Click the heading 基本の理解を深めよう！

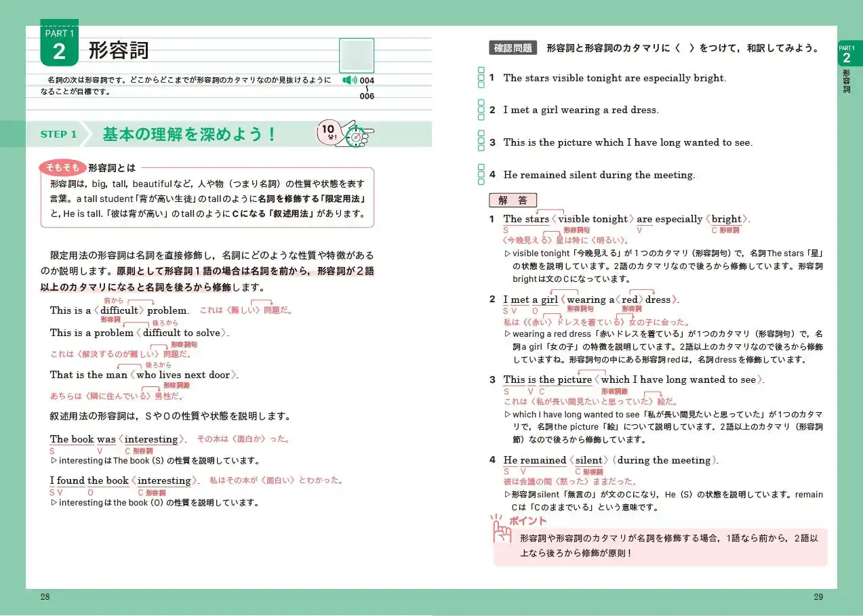[x=190, y=134]
